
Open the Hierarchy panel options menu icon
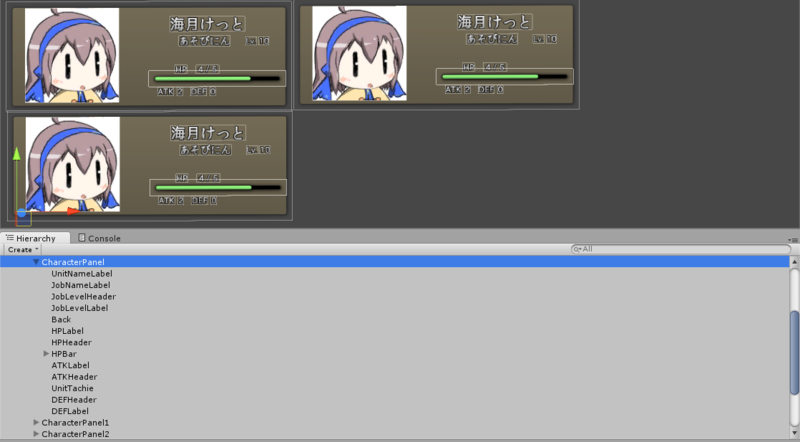click(x=792, y=239)
